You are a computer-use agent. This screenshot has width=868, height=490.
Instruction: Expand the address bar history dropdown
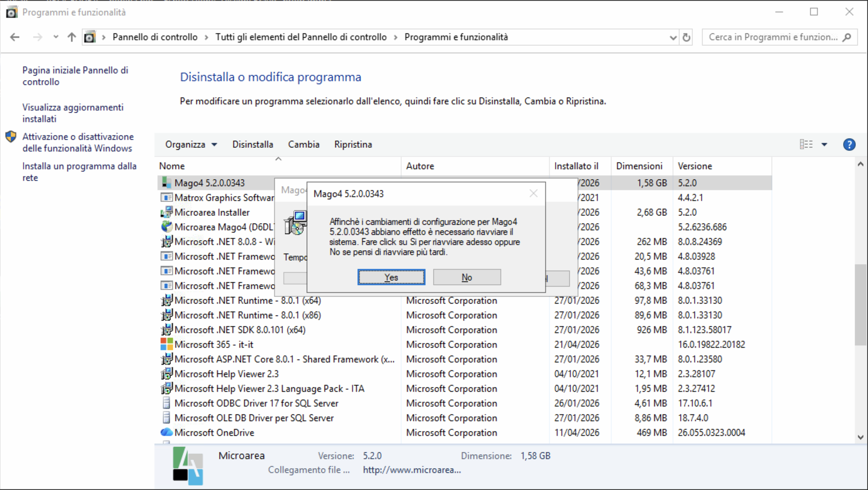click(673, 37)
